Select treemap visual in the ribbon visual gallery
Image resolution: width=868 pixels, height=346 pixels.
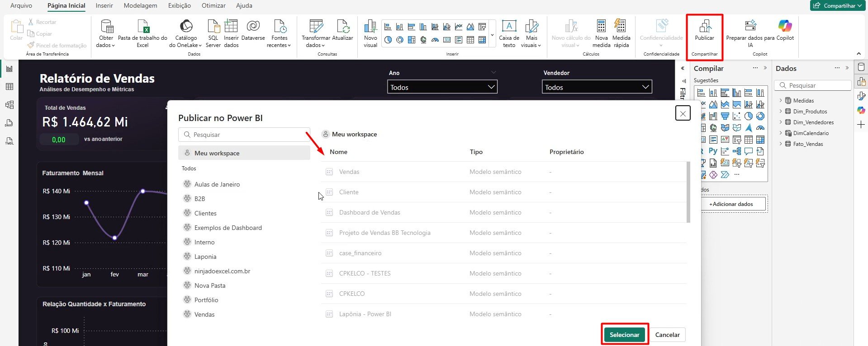(412, 40)
